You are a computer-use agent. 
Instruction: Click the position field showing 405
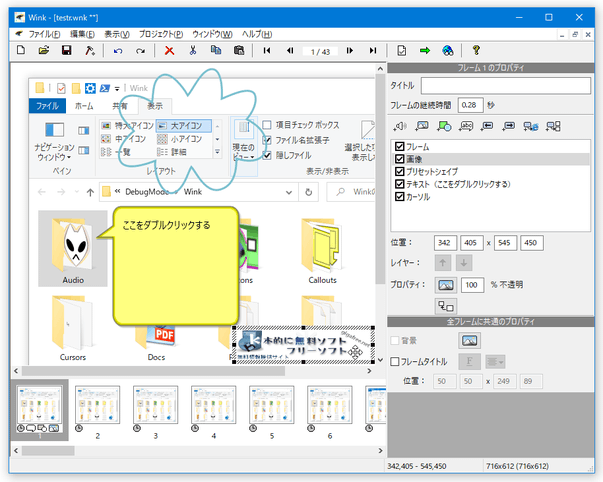click(x=471, y=243)
